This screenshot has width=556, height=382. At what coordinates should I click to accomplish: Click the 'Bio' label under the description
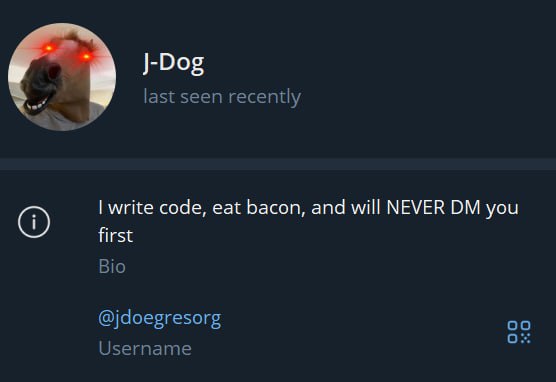coord(112,266)
